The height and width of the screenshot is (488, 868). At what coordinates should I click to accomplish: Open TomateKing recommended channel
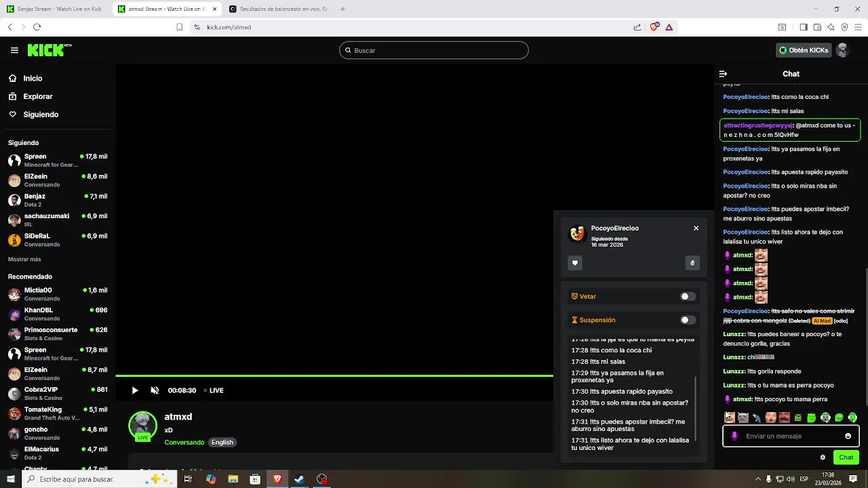pyautogui.click(x=58, y=413)
